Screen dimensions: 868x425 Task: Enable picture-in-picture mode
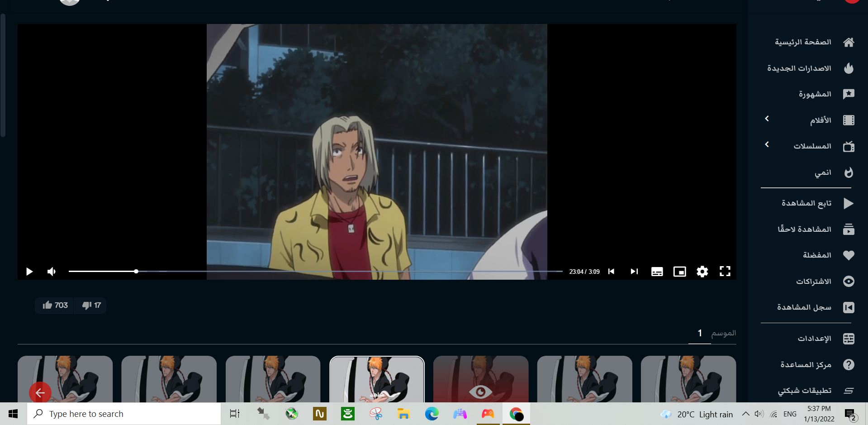tap(679, 272)
